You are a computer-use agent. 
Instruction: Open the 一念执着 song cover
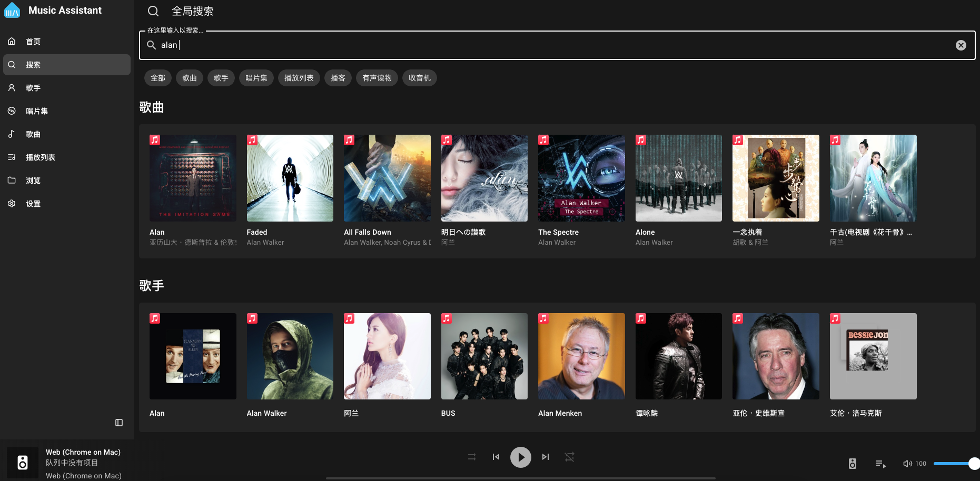pos(776,178)
